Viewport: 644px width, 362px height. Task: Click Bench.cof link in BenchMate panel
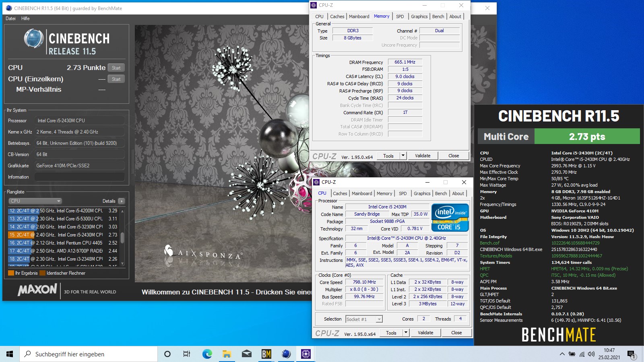(489, 243)
